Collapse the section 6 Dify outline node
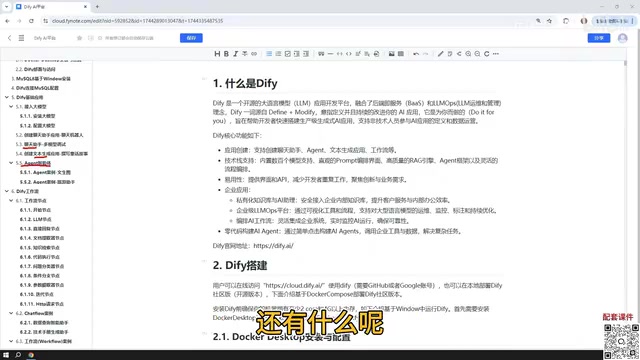The height and width of the screenshot is (360, 640). coord(7,191)
